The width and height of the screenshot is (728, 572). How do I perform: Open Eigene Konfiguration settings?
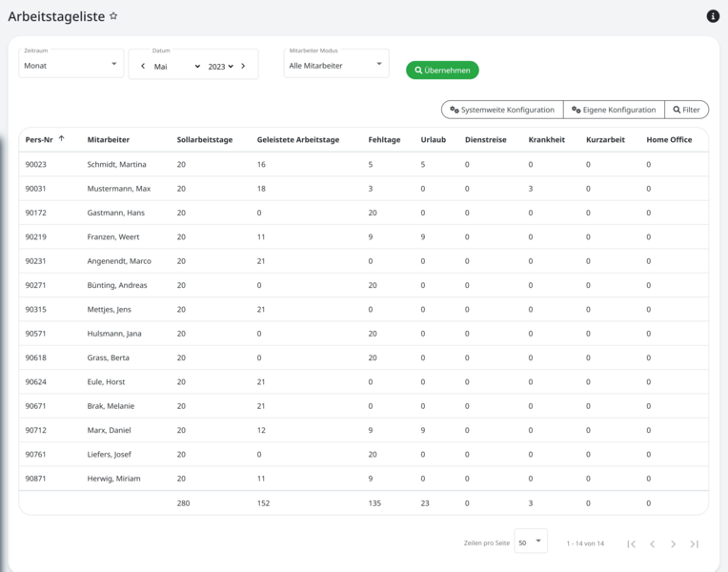(613, 110)
